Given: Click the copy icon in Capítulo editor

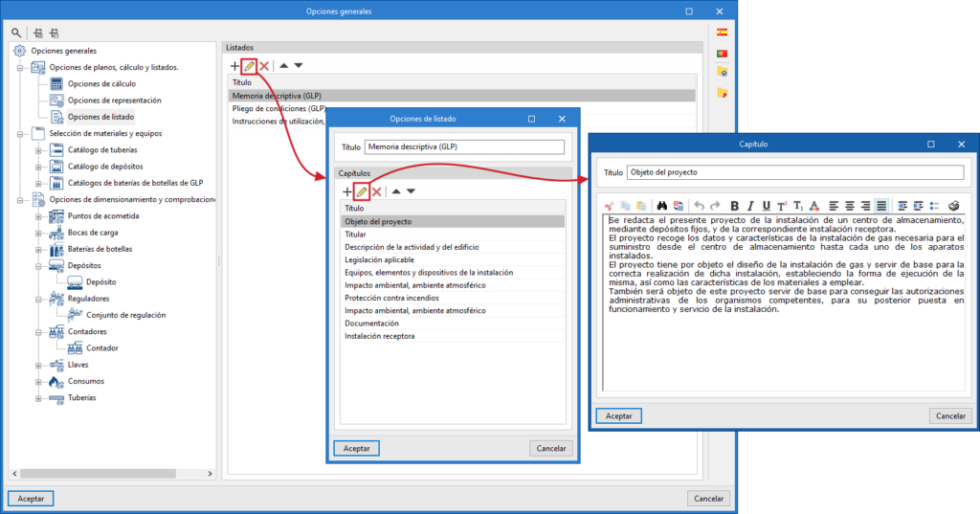Looking at the screenshot, I should (625, 206).
